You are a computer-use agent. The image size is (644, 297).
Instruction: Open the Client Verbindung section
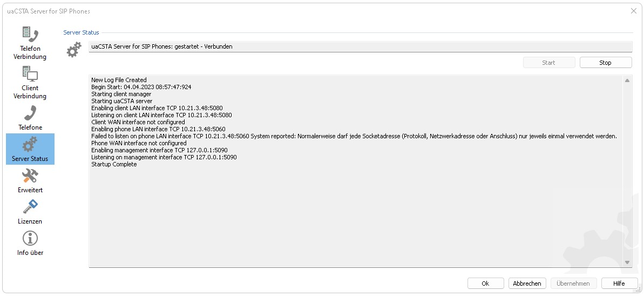coord(30,83)
